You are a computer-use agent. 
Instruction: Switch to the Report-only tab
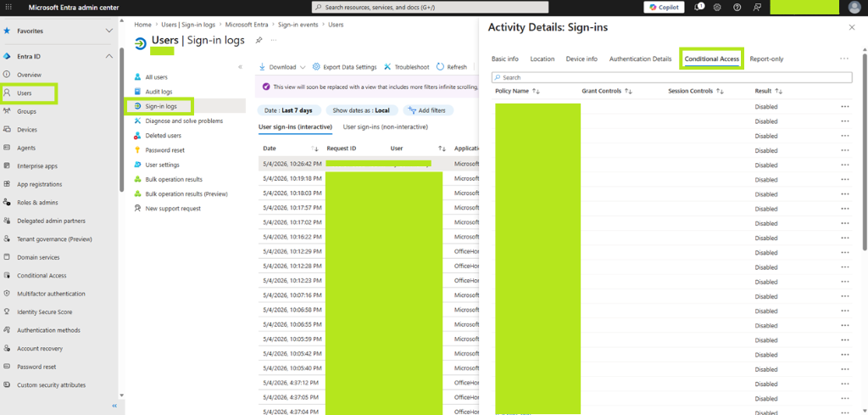[766, 59]
